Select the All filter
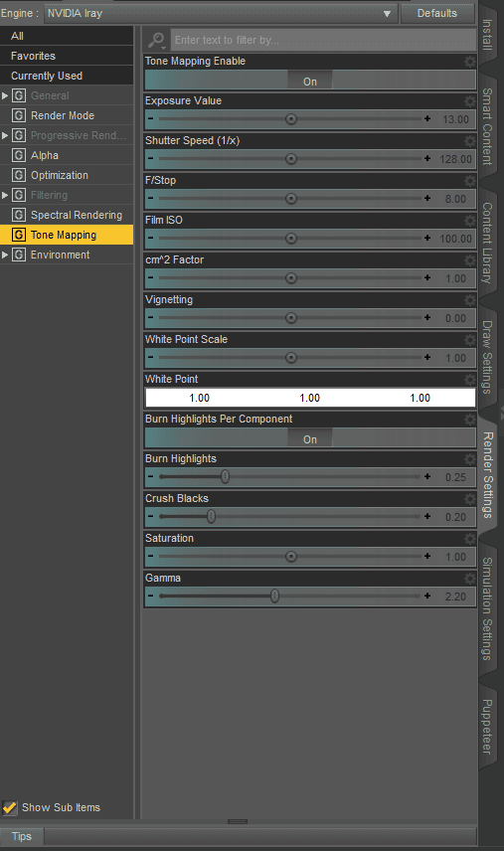This screenshot has width=504, height=851. click(67, 36)
